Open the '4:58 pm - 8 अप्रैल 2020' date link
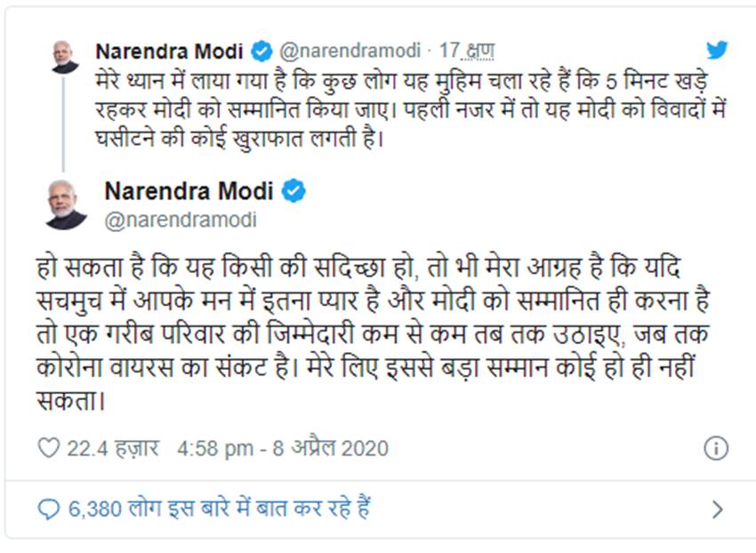This screenshot has width=756, height=553. coord(283,448)
